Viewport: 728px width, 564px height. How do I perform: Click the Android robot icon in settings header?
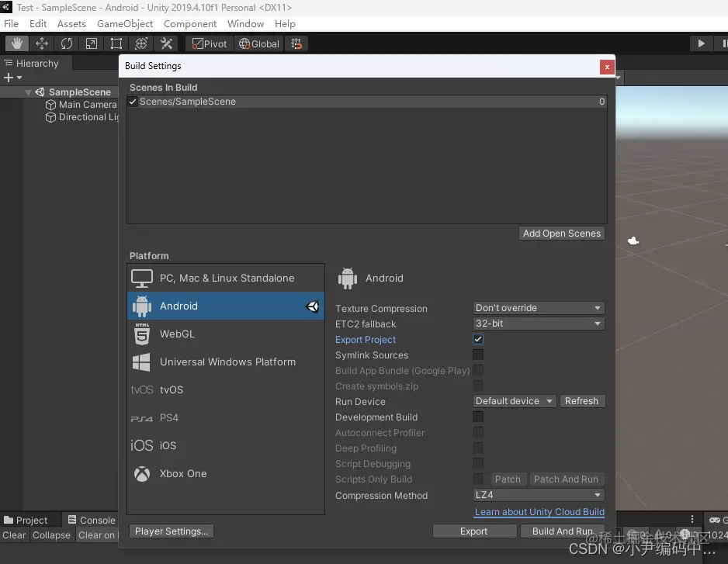pos(348,279)
